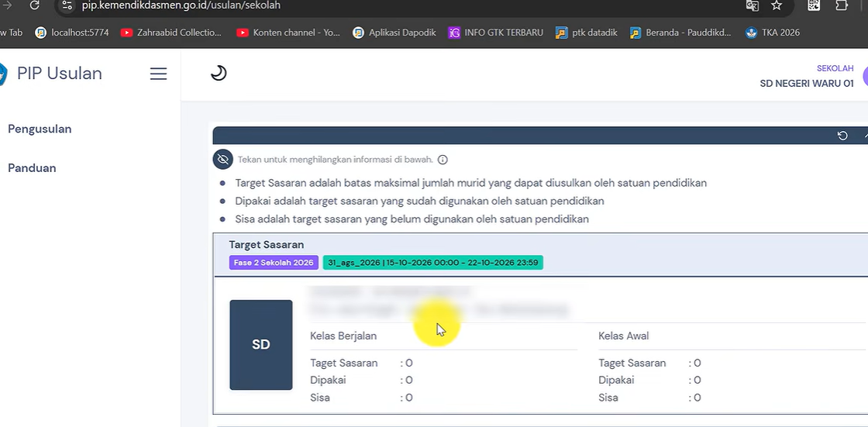Click bullet text about batas maksimal jumlah murid
Image resolution: width=868 pixels, height=427 pixels.
click(x=470, y=183)
